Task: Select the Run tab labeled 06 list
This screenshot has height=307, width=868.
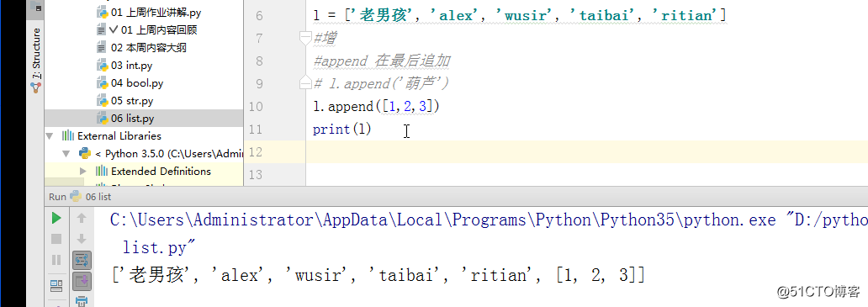Action: (x=98, y=196)
